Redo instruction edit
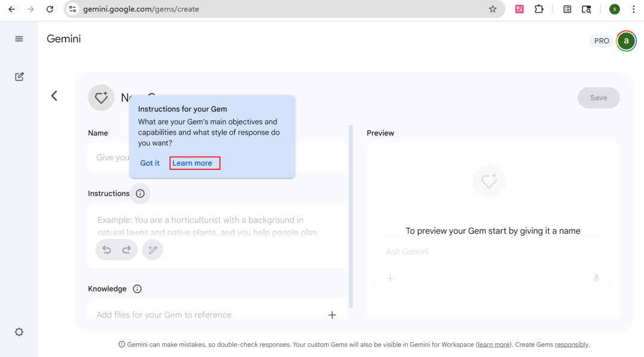The image size is (644, 357). click(x=126, y=250)
